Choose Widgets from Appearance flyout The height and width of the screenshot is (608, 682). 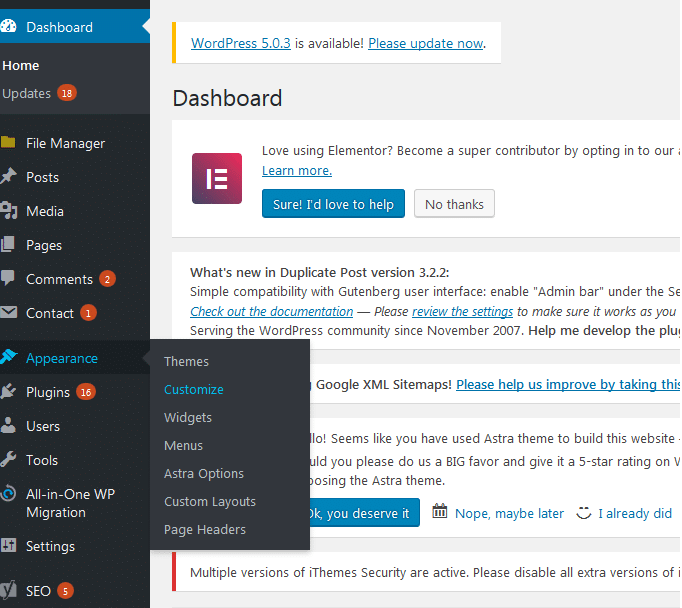187,418
